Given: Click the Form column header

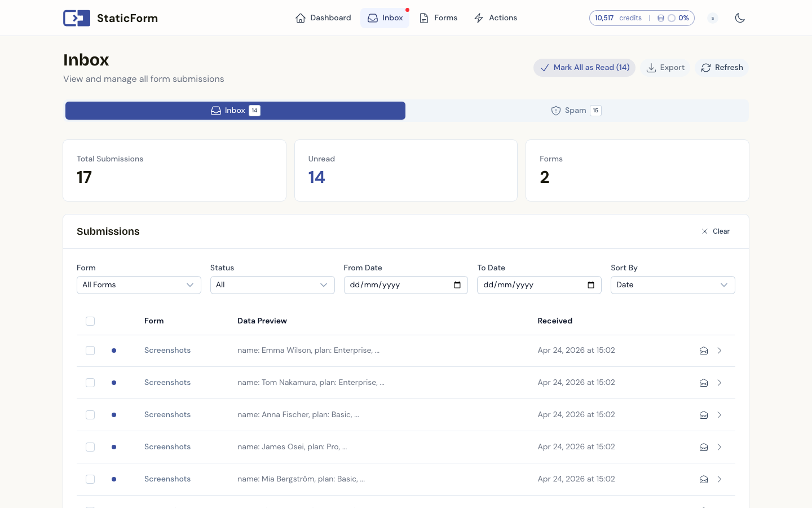Looking at the screenshot, I should 154,321.
